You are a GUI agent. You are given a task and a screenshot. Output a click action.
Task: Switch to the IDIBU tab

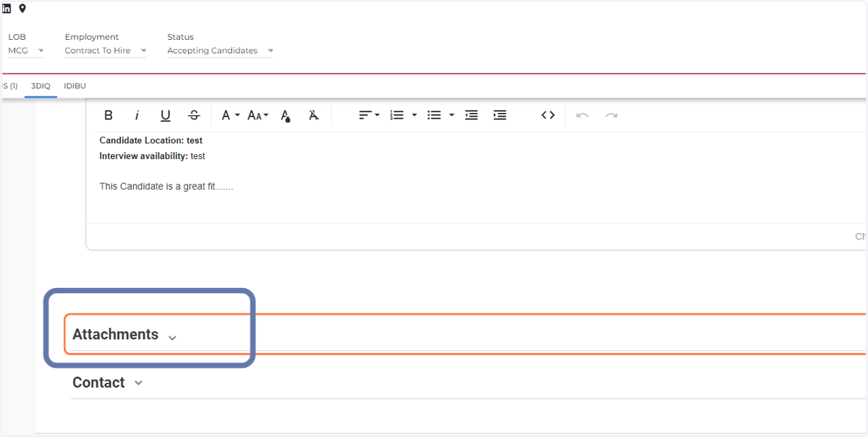click(75, 86)
